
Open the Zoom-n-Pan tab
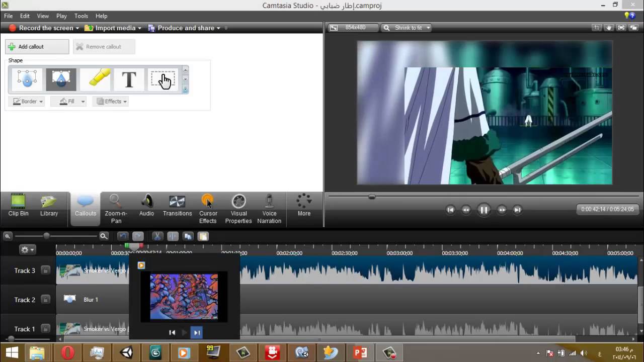116,209
